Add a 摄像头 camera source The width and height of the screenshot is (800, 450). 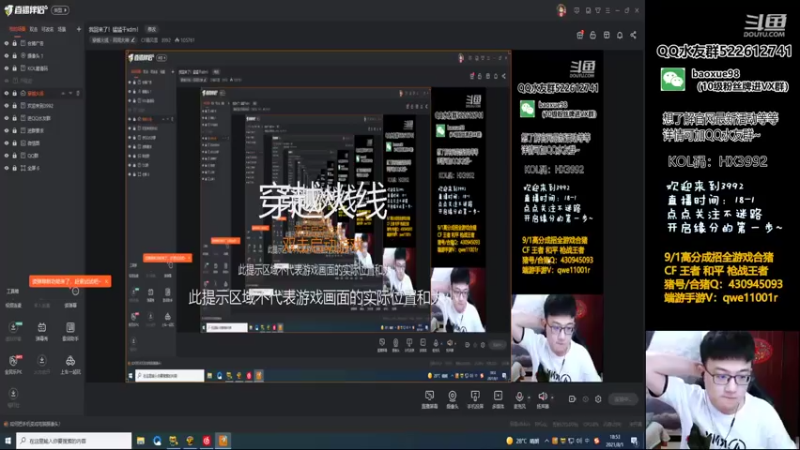452,399
